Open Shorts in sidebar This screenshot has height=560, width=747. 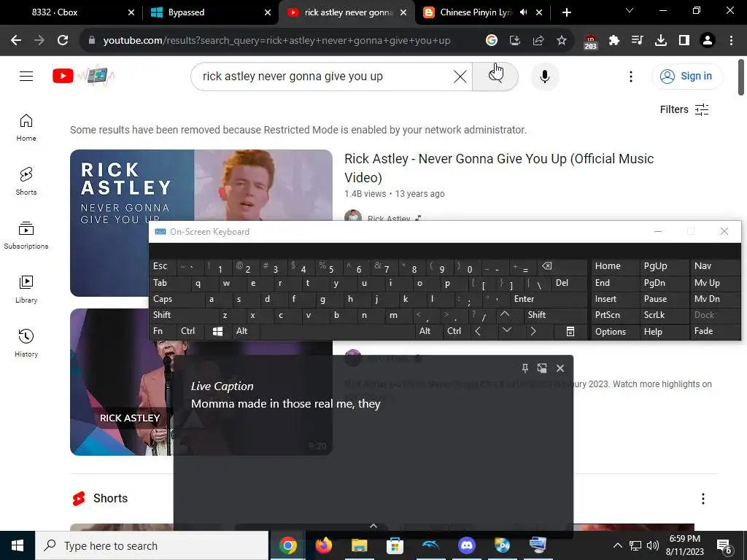tap(26, 182)
